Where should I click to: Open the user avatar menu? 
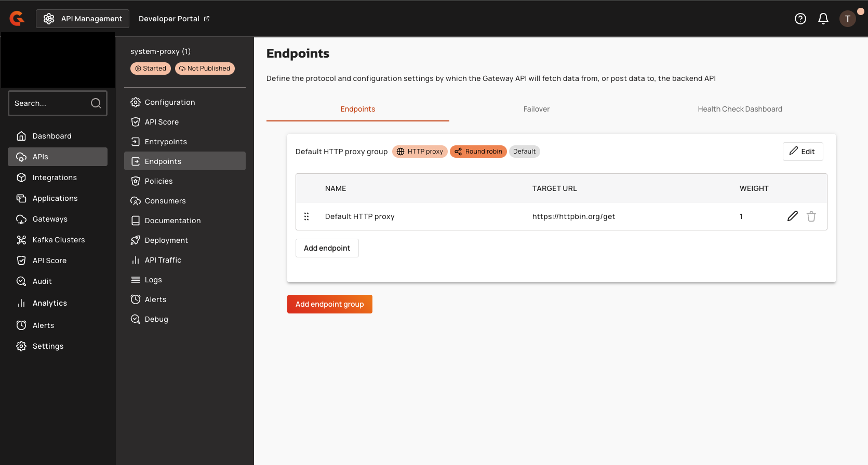(847, 19)
